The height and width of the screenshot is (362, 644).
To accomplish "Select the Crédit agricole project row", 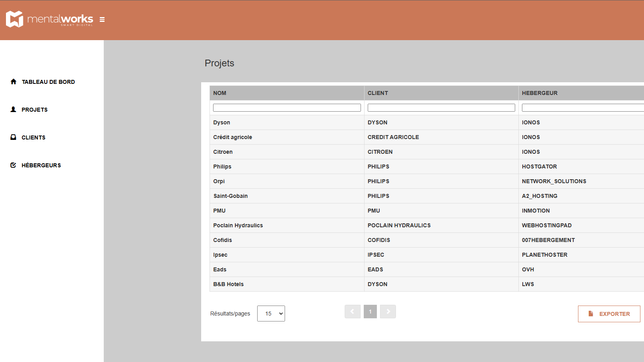I will (427, 137).
